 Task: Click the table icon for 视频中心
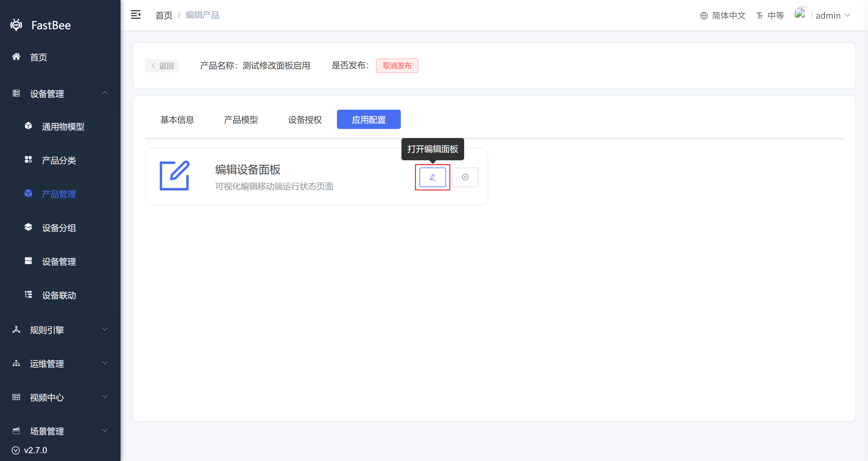click(x=16, y=397)
